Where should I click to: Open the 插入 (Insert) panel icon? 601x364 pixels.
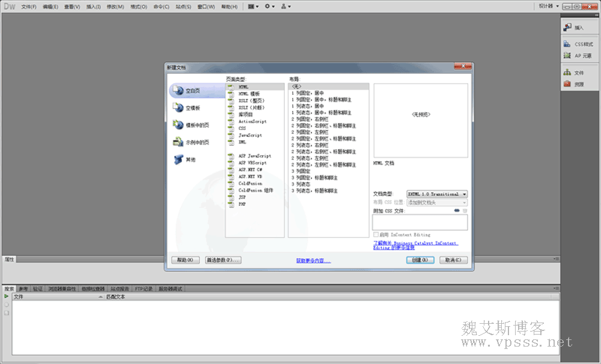pos(567,27)
